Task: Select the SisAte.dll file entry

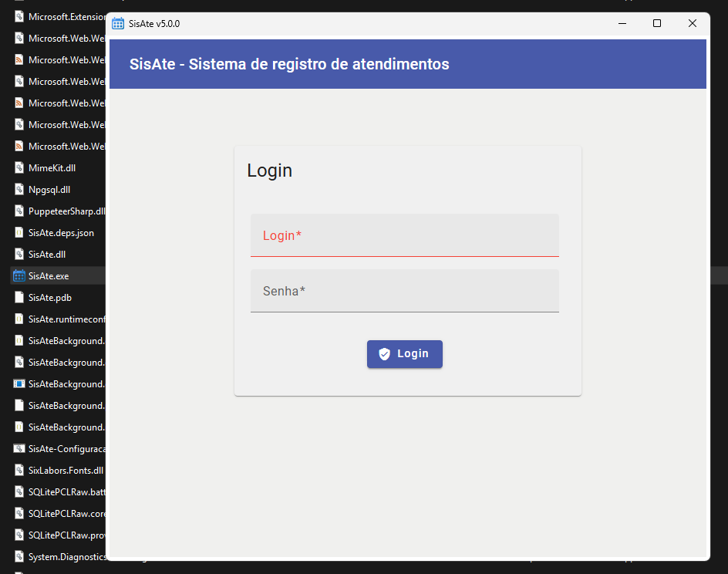Action: pyautogui.click(x=47, y=254)
